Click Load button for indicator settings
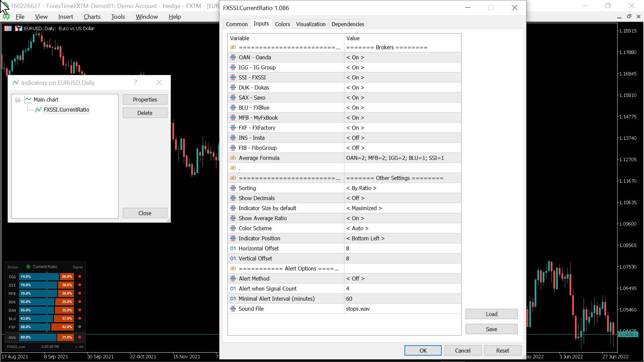The image size is (644, 362). click(x=491, y=314)
